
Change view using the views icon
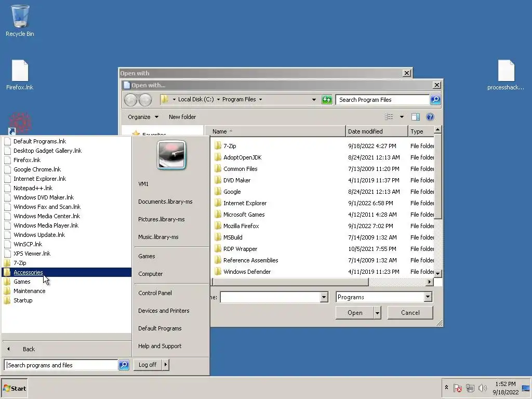tap(389, 117)
